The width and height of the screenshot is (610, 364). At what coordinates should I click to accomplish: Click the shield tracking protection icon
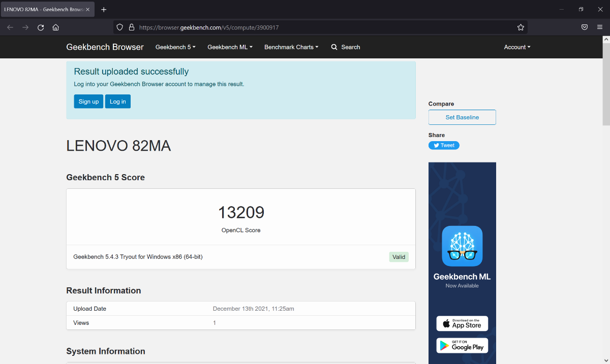click(120, 27)
